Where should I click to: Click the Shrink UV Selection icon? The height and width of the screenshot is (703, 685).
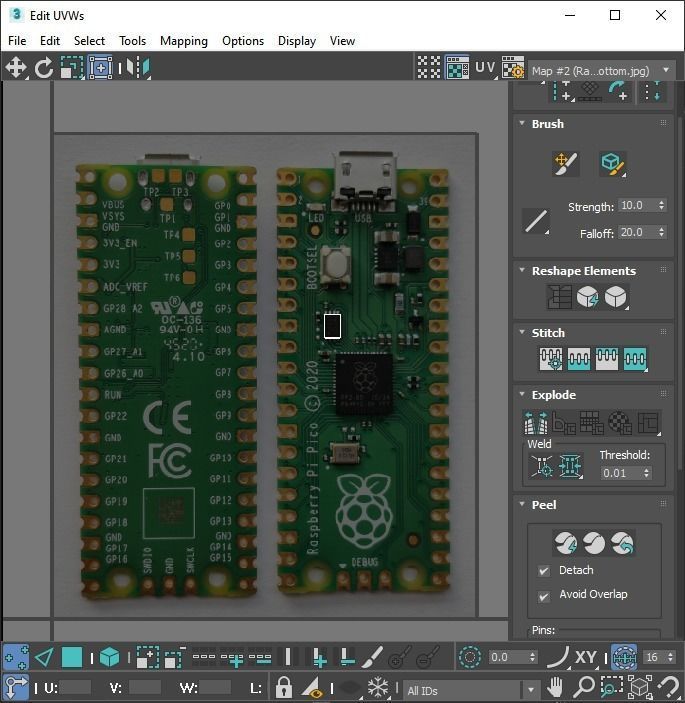pos(175,658)
